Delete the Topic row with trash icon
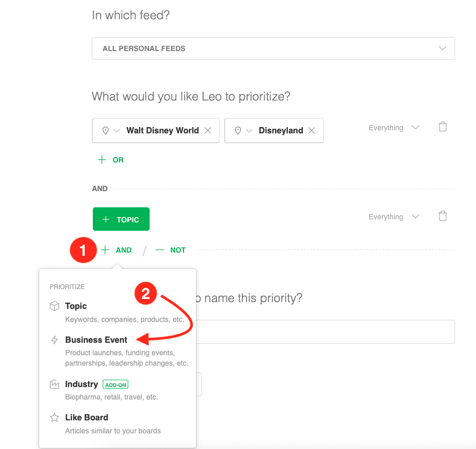The width and height of the screenshot is (476, 449). point(443,216)
